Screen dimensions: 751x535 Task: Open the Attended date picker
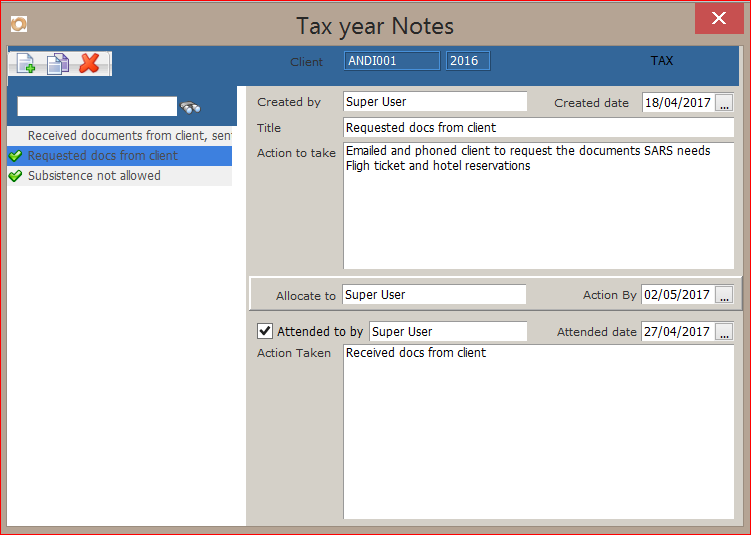point(725,332)
